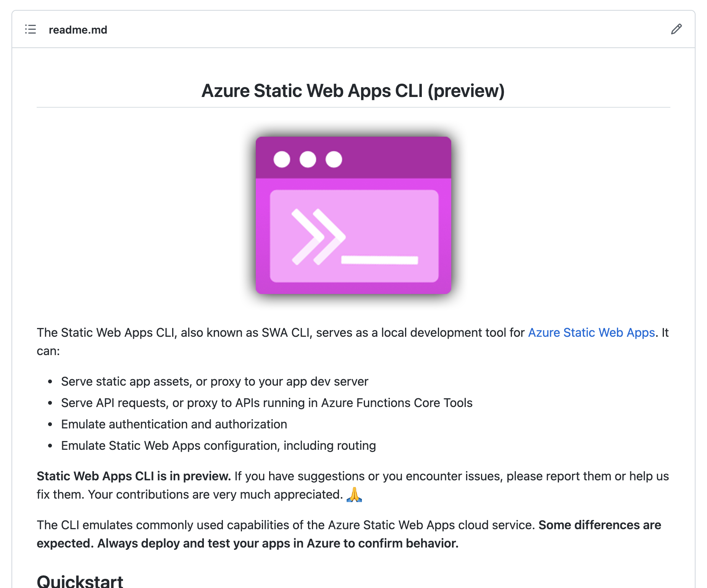The height and width of the screenshot is (588, 707).
Task: Click the praying hands emoji
Action: [354, 494]
